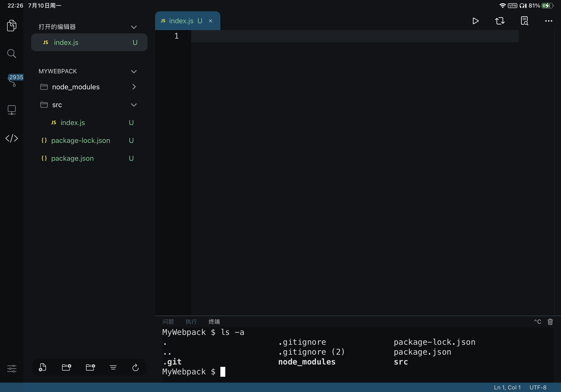
Task: Open the code snippets panel
Action: click(x=12, y=138)
